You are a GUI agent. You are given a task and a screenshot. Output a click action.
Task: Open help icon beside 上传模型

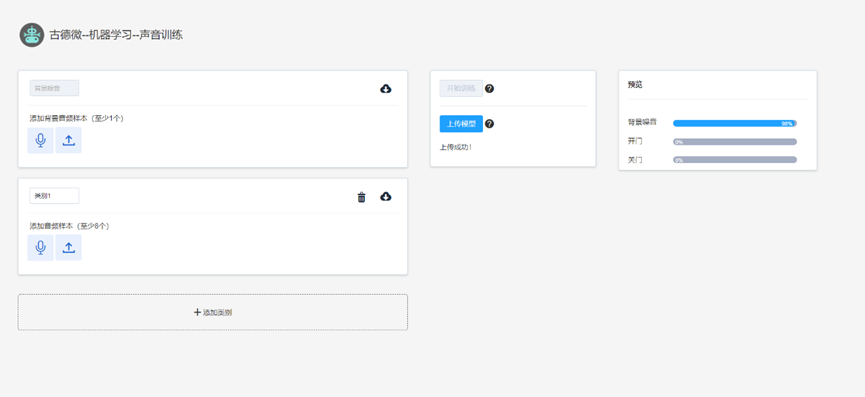click(x=489, y=124)
